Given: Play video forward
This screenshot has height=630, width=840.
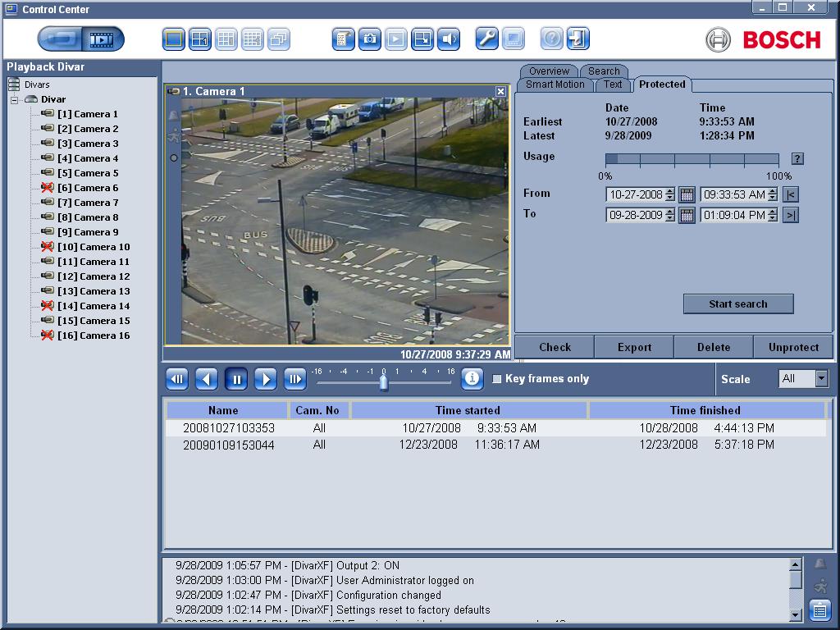Looking at the screenshot, I should click(266, 379).
